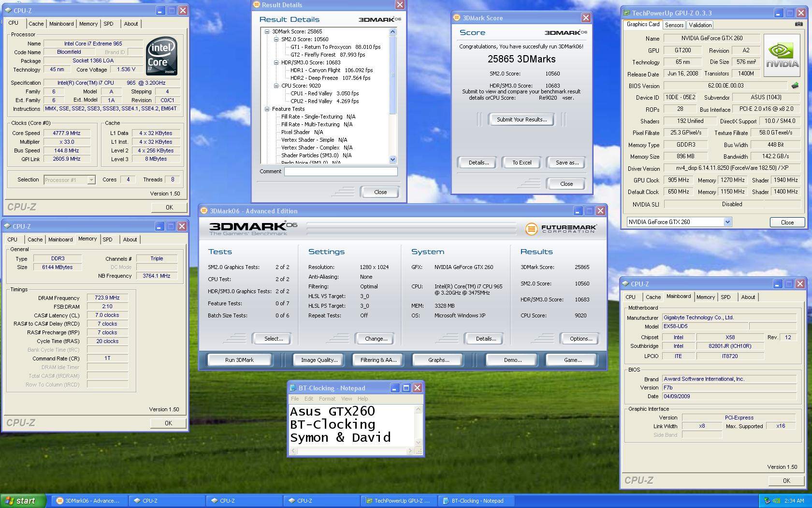Click the Demo button
The height and width of the screenshot is (508, 812).
click(512, 360)
